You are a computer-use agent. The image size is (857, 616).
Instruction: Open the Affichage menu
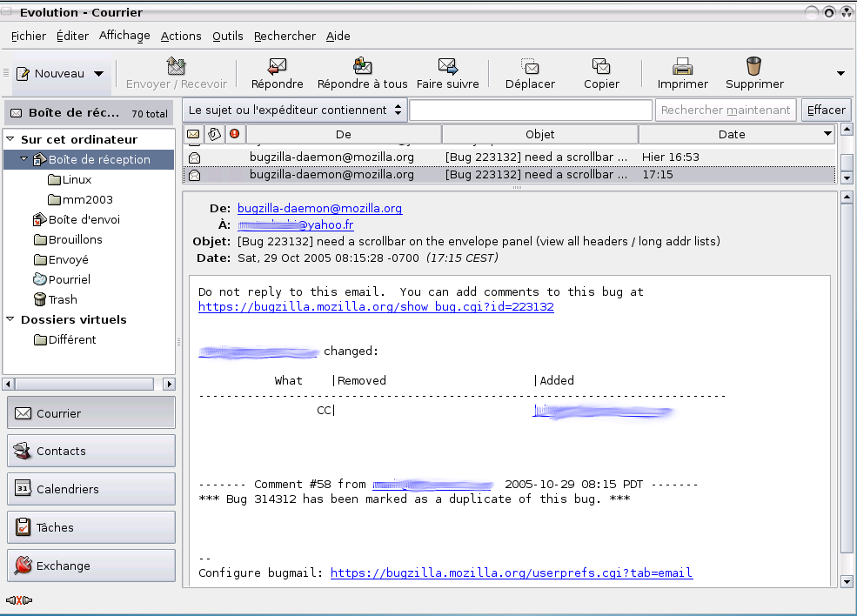pyautogui.click(x=124, y=36)
